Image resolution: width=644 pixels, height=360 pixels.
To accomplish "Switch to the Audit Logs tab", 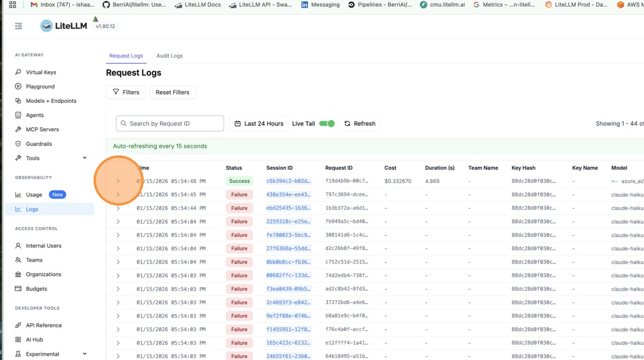I will pyautogui.click(x=169, y=56).
